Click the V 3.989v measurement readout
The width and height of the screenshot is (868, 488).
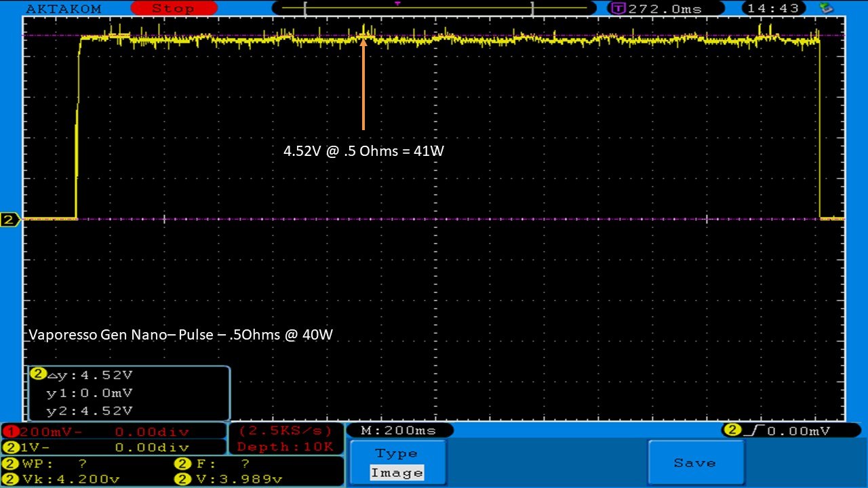[x=229, y=479]
